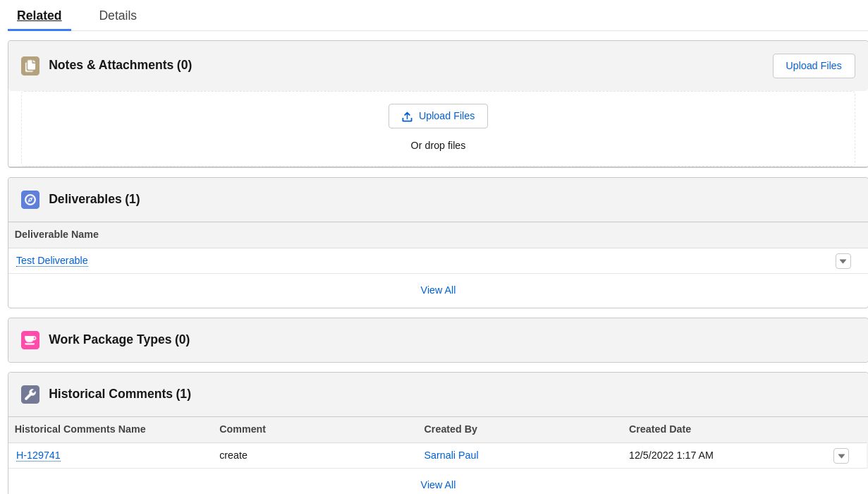Click the Deliverables target icon

pyautogui.click(x=30, y=199)
